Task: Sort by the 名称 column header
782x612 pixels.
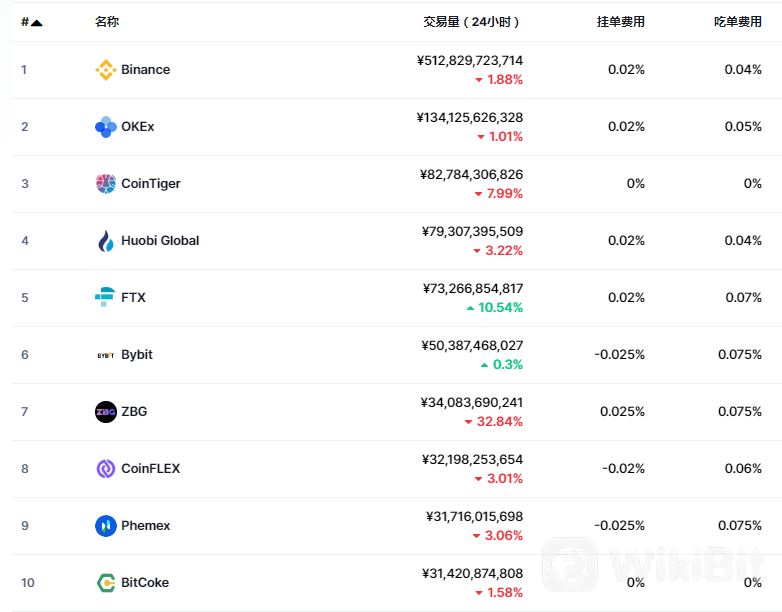Action: click(x=107, y=21)
